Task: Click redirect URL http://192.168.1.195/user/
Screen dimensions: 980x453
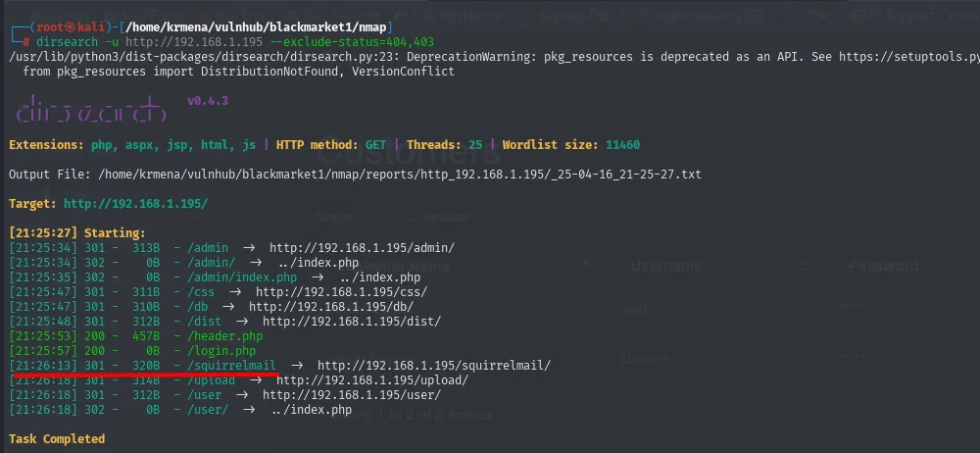Action: click(352, 395)
